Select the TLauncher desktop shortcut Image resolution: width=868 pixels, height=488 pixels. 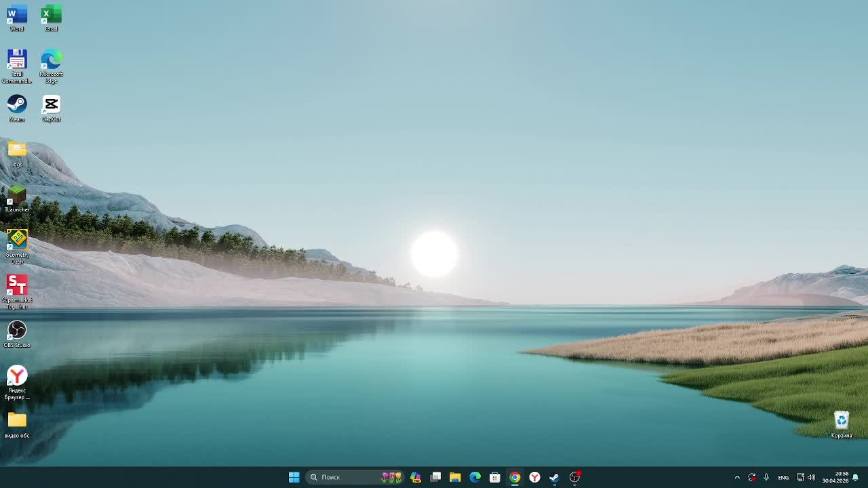(x=17, y=199)
